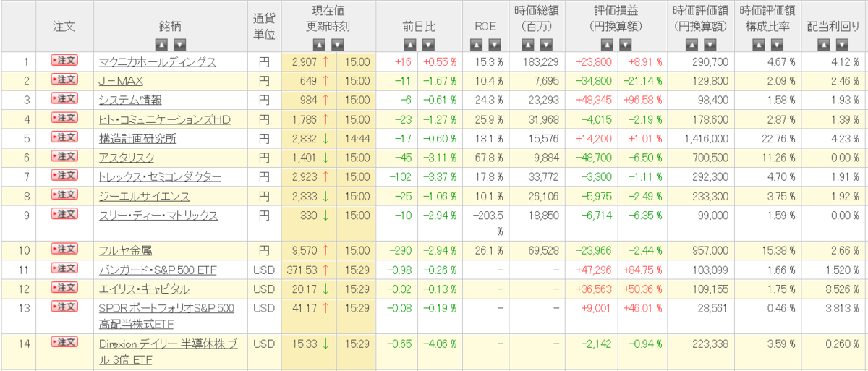
Task: Sort 構成比率 column ascending arrow
Action: point(757,44)
